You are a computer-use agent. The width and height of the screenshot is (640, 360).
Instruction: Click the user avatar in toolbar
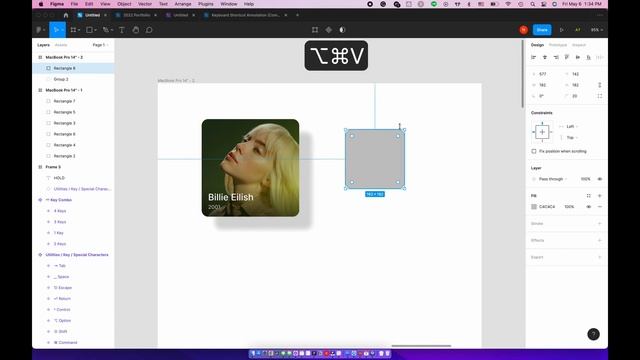(524, 30)
